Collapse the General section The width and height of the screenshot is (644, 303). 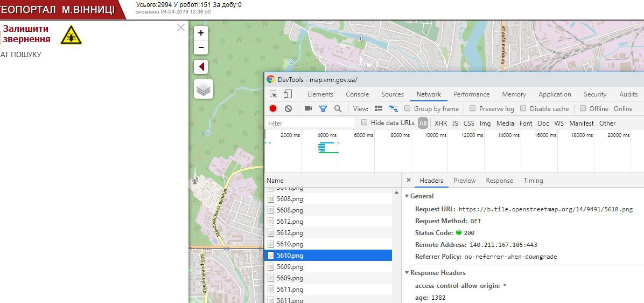(x=407, y=196)
